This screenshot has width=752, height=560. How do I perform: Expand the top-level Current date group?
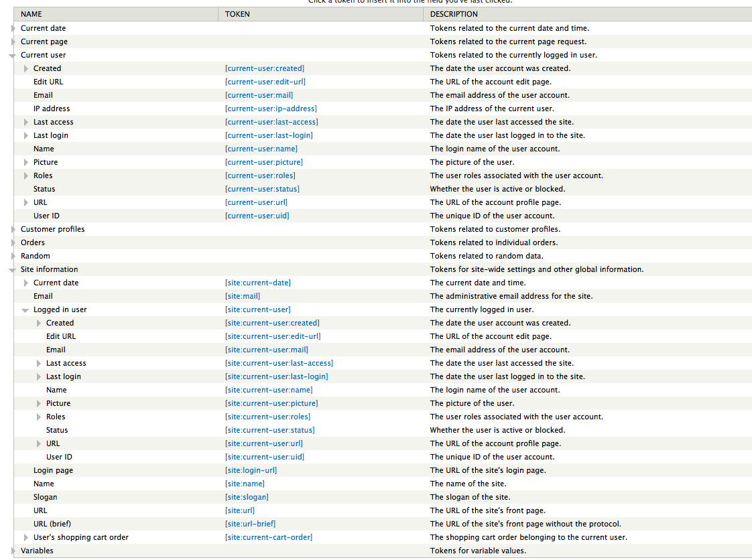13,28
